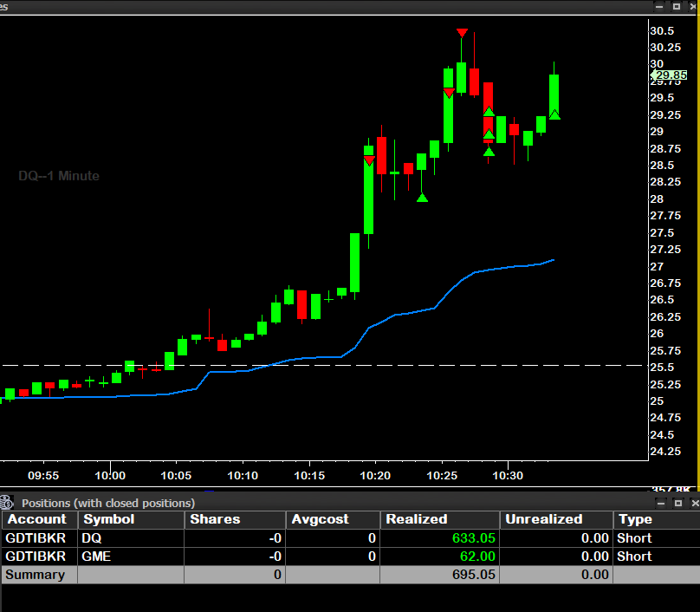
Task: Click the Type column header
Action: pos(657,519)
